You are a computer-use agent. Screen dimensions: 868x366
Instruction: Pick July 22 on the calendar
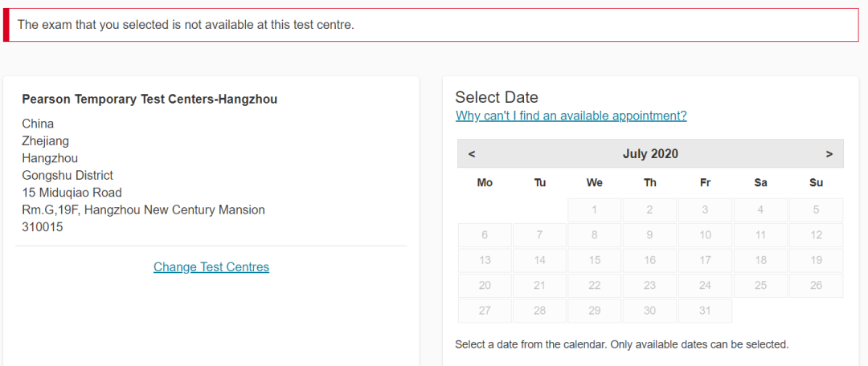[x=595, y=286]
